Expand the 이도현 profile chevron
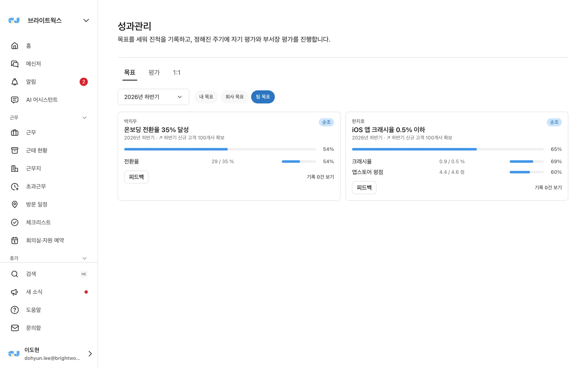The width and height of the screenshot is (588, 368). point(90,354)
